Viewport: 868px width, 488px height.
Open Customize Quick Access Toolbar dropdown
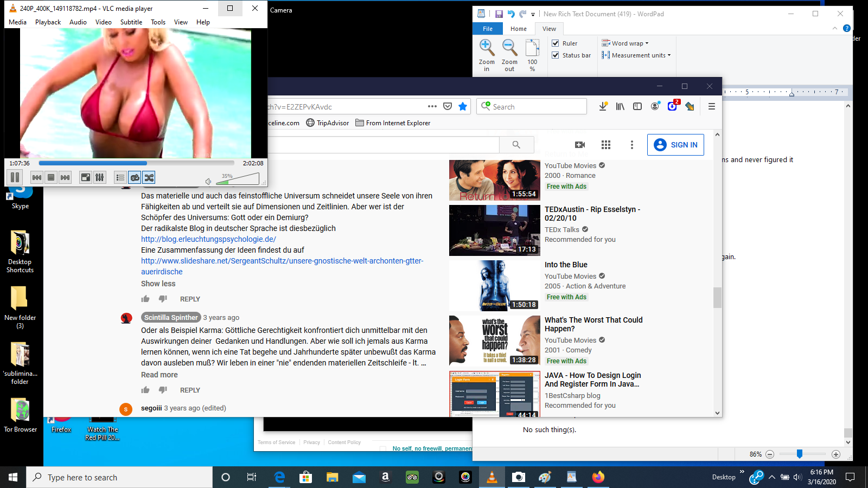[x=533, y=14]
